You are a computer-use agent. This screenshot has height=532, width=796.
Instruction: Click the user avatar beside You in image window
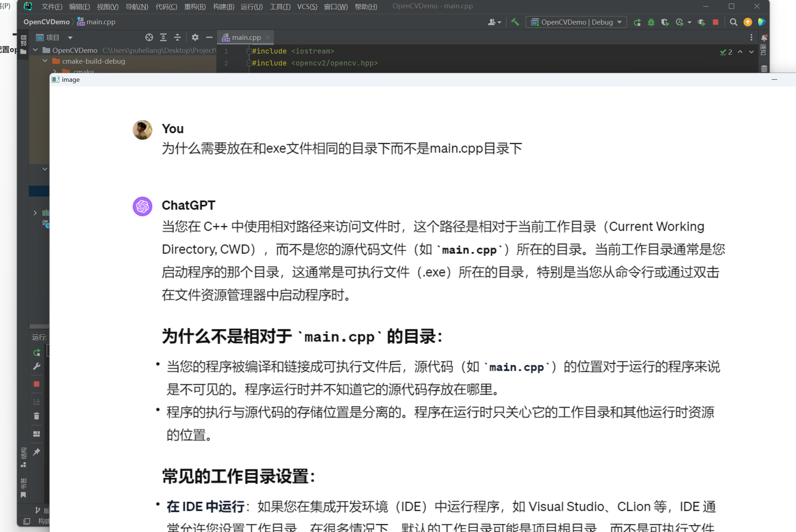click(142, 130)
